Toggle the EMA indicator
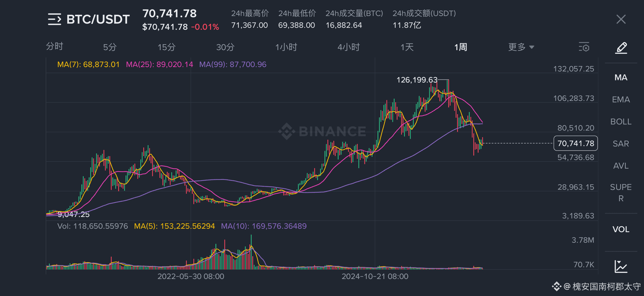Viewport: 644px width, 296px height. [x=621, y=100]
